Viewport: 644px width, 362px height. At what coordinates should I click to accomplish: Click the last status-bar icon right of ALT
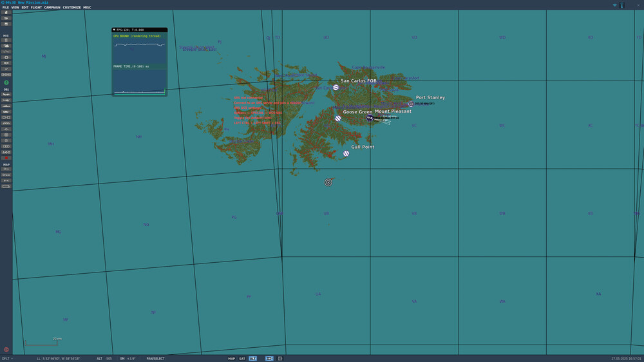280,359
